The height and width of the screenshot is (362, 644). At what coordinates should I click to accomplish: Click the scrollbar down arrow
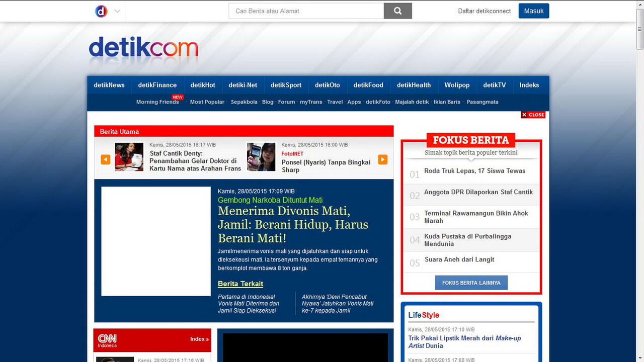click(x=640, y=358)
